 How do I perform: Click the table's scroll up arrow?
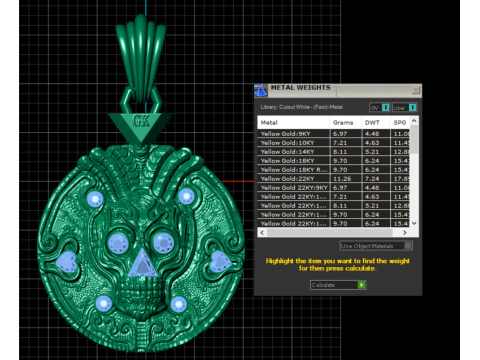(x=414, y=121)
